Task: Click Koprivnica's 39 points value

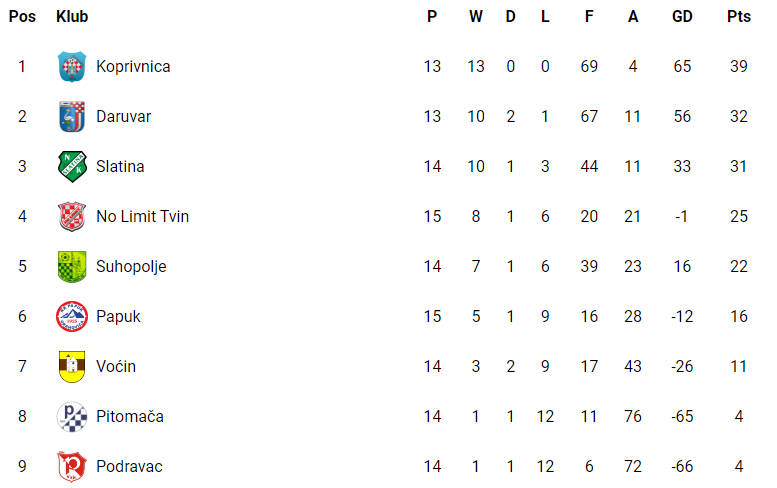Action: (x=739, y=66)
